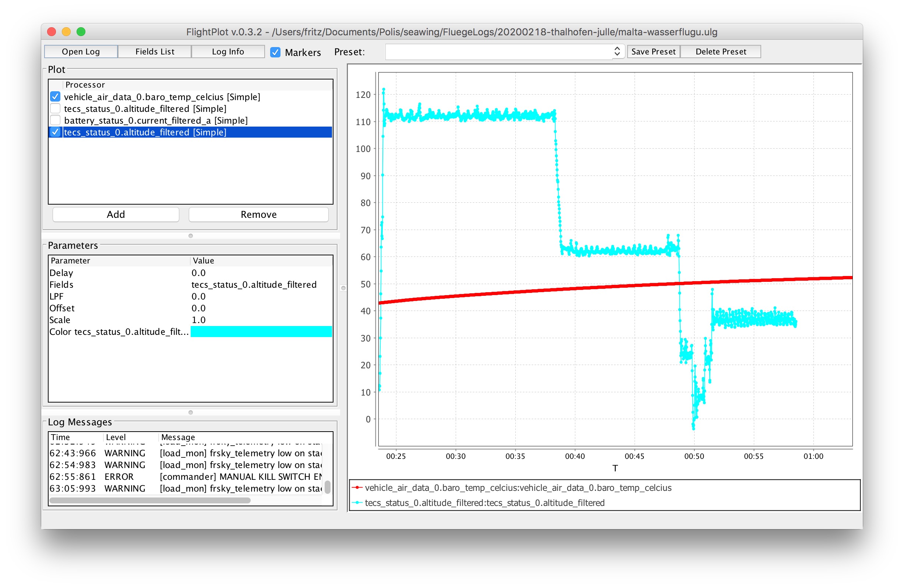
Task: Uncheck vehicle_air_data_0.baro_temp_celcius processor
Action: [56, 97]
